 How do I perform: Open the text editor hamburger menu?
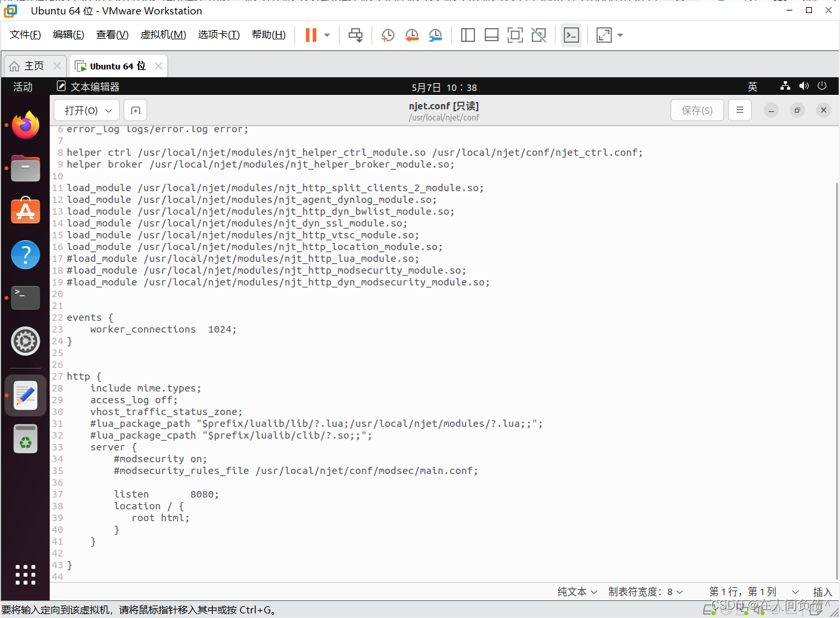[x=739, y=111]
